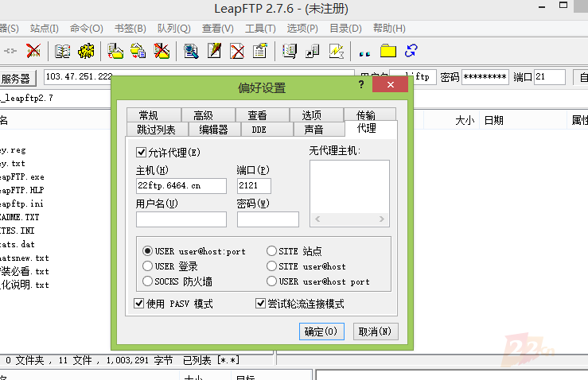Click the edit file pencil icon
Viewport: 588px width, 380px height.
click(x=214, y=51)
